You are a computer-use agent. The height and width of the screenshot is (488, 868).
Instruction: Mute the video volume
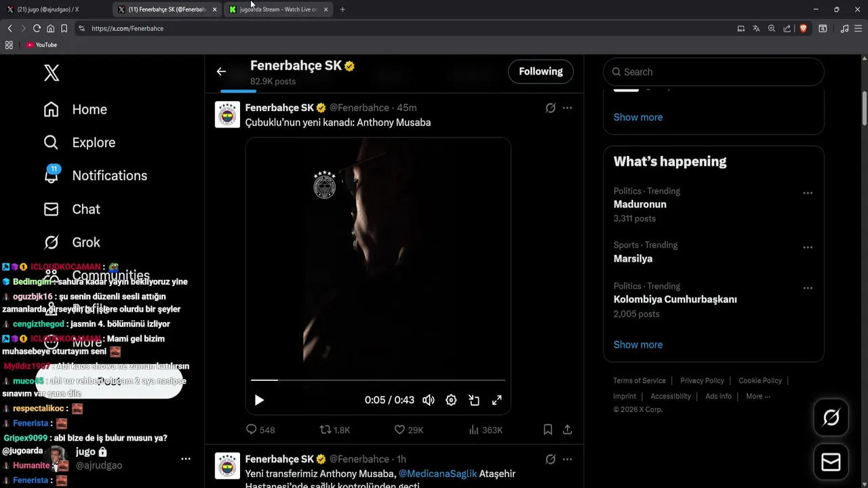[429, 400]
